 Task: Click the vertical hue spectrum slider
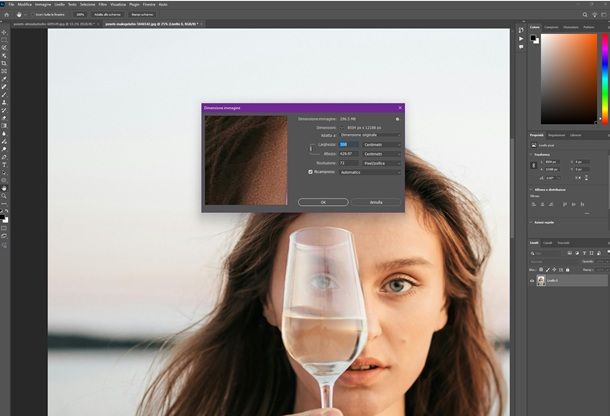(605, 79)
